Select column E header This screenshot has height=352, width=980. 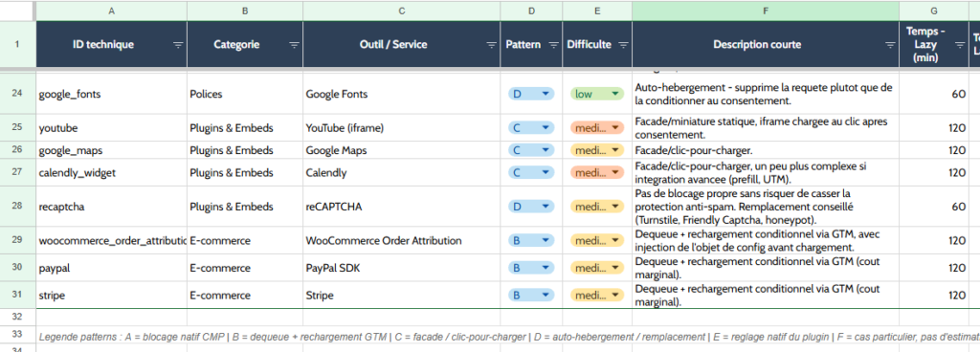597,11
